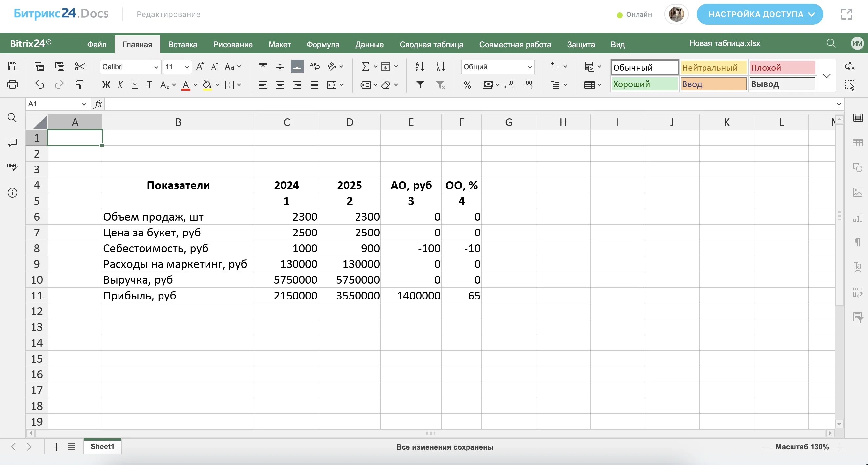
Task: Apply the Плохой cell style
Action: (782, 67)
